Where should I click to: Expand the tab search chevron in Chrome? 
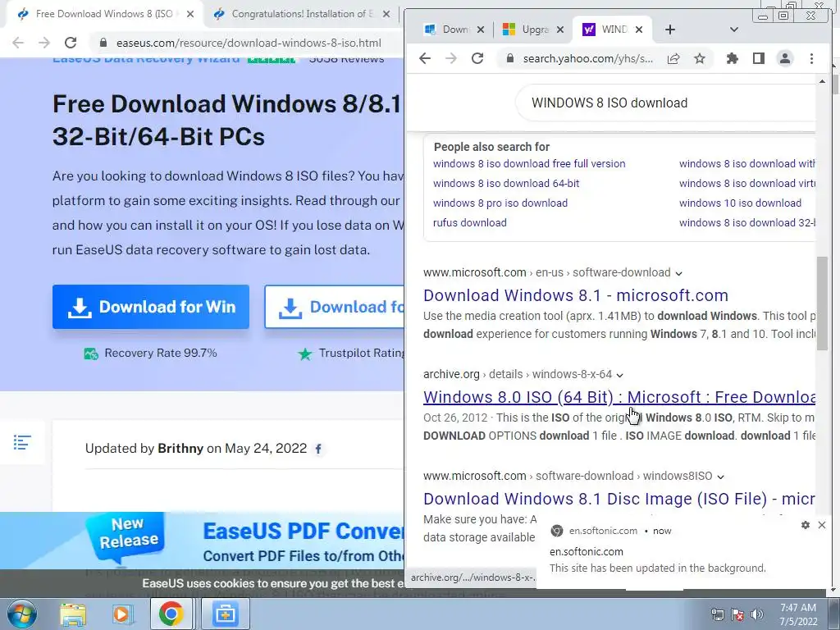(x=734, y=30)
